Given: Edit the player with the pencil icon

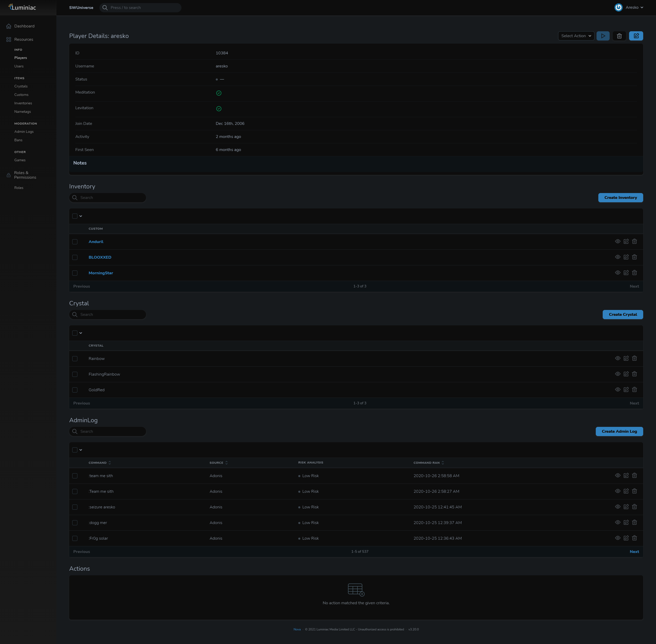Looking at the screenshot, I should click(x=636, y=36).
